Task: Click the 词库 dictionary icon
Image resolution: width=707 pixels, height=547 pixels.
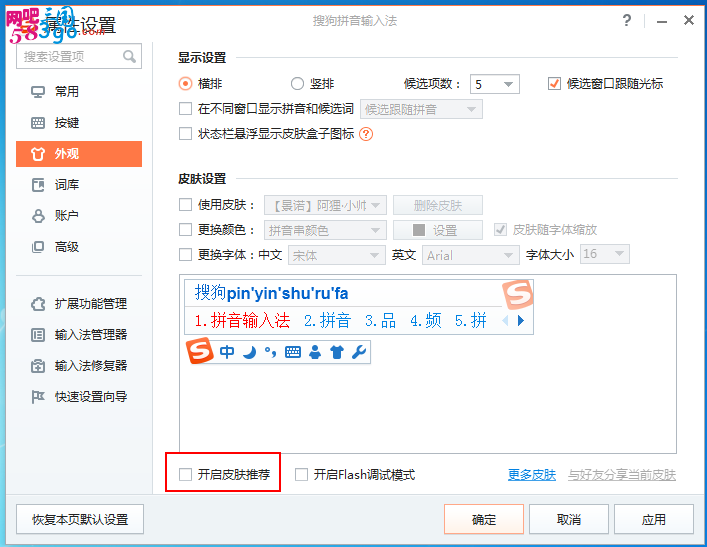Action: click(x=38, y=185)
